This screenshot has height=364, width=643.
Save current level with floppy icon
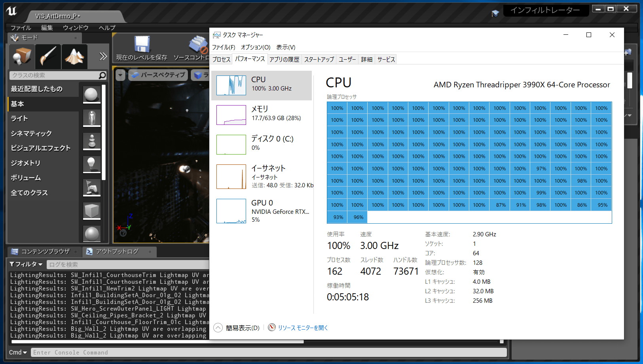click(142, 44)
